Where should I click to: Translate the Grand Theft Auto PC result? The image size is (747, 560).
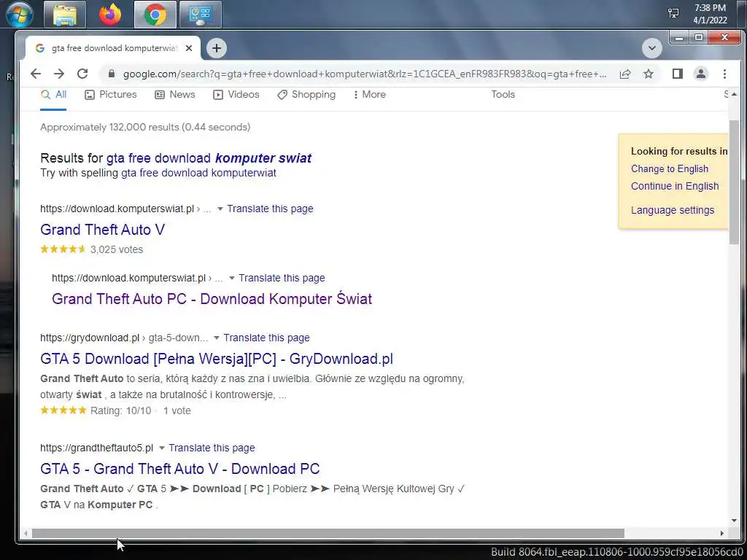282,278
